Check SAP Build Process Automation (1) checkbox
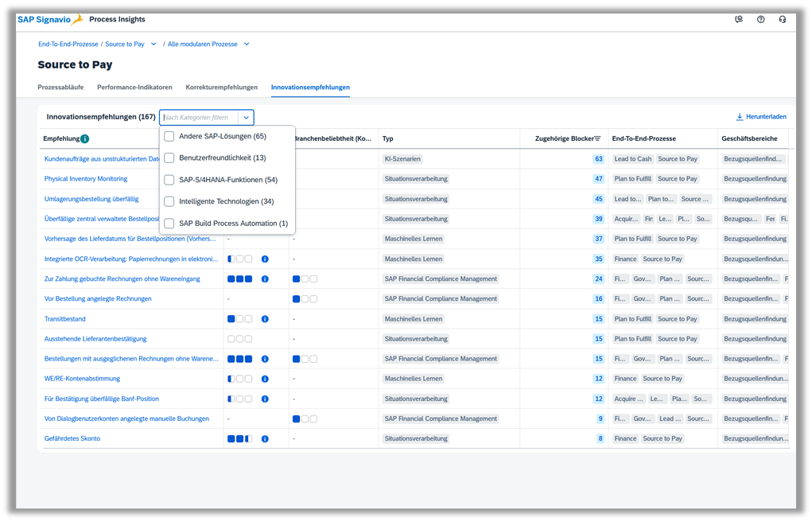This screenshot has width=812, height=522. 169,224
